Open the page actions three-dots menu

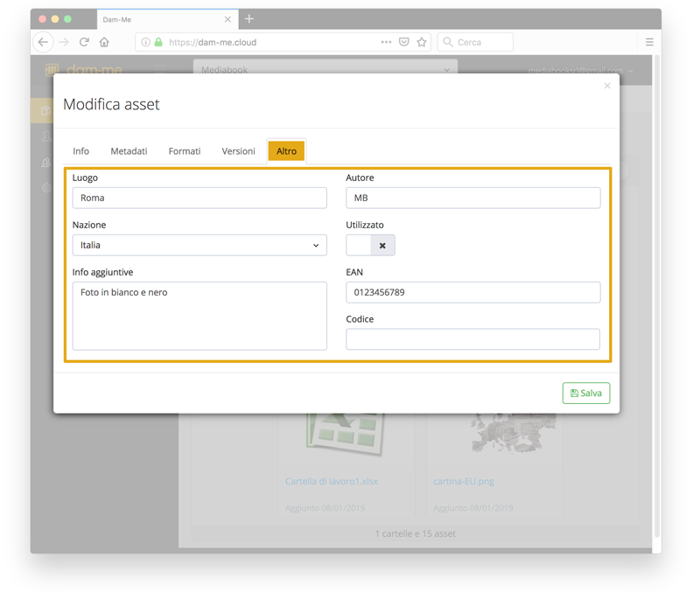coord(386,42)
